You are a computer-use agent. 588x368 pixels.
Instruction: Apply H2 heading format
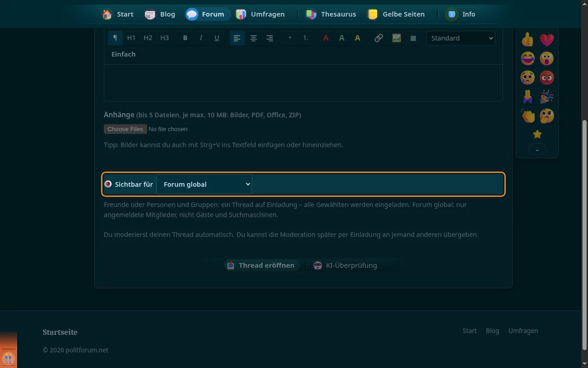click(x=148, y=38)
